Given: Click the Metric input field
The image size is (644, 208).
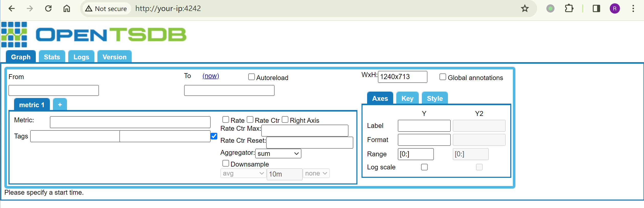Looking at the screenshot, I should tap(130, 122).
